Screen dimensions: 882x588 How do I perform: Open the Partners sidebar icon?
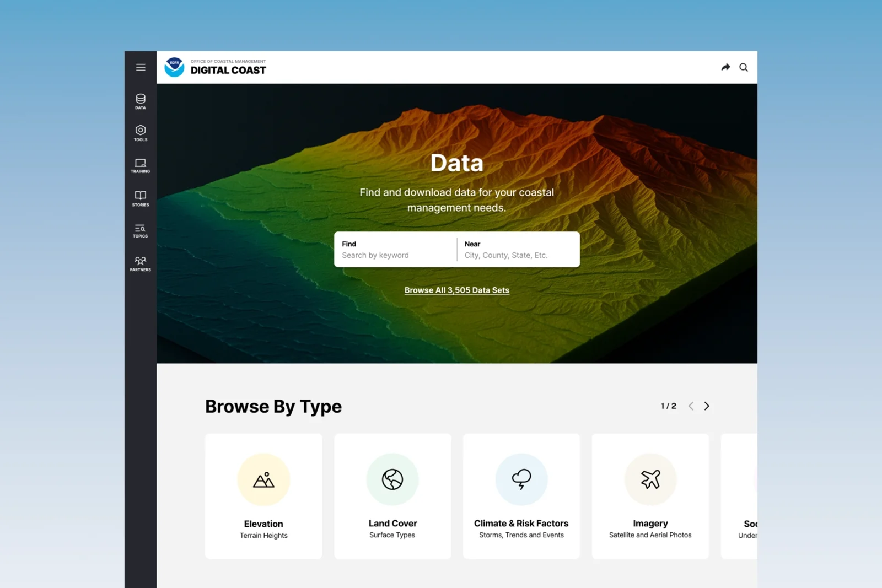pos(141,263)
